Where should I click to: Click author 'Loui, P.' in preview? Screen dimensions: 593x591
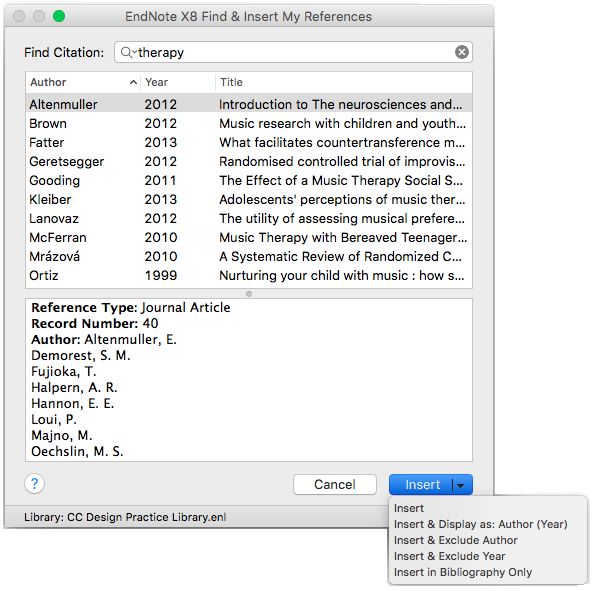(54, 420)
